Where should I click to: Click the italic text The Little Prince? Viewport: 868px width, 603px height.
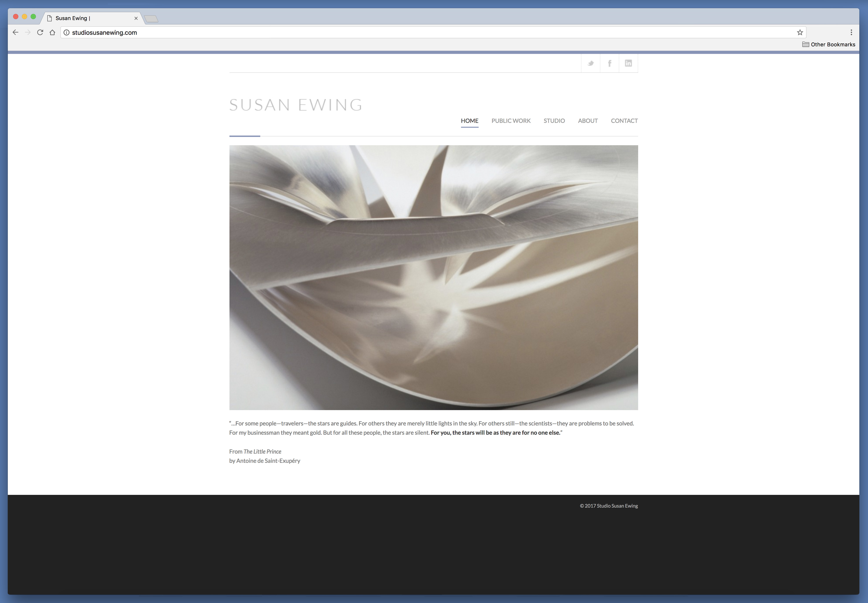coord(262,451)
